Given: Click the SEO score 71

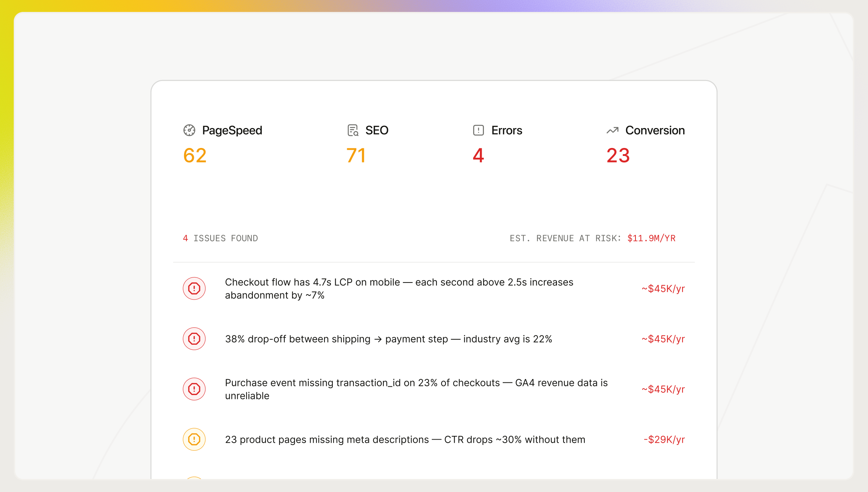Looking at the screenshot, I should 356,156.
